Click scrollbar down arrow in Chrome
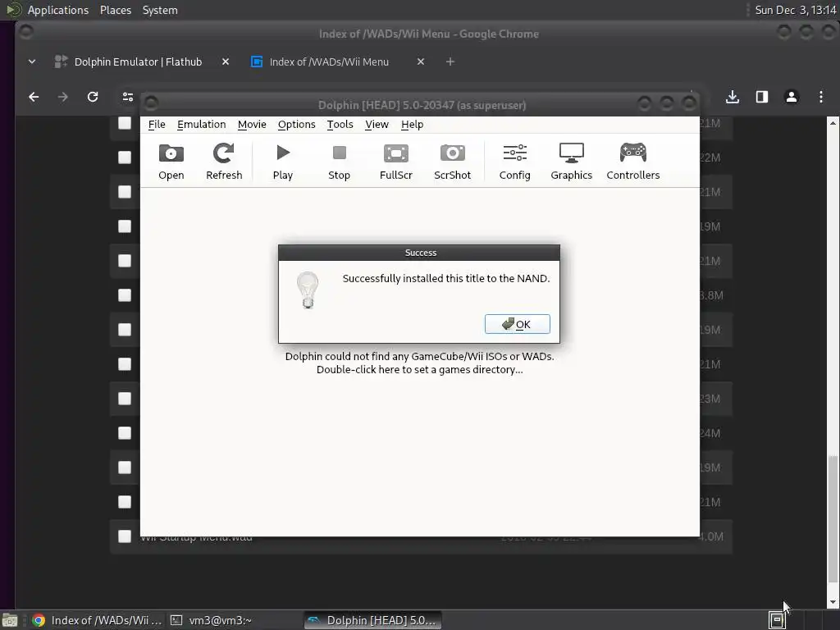 [832, 602]
